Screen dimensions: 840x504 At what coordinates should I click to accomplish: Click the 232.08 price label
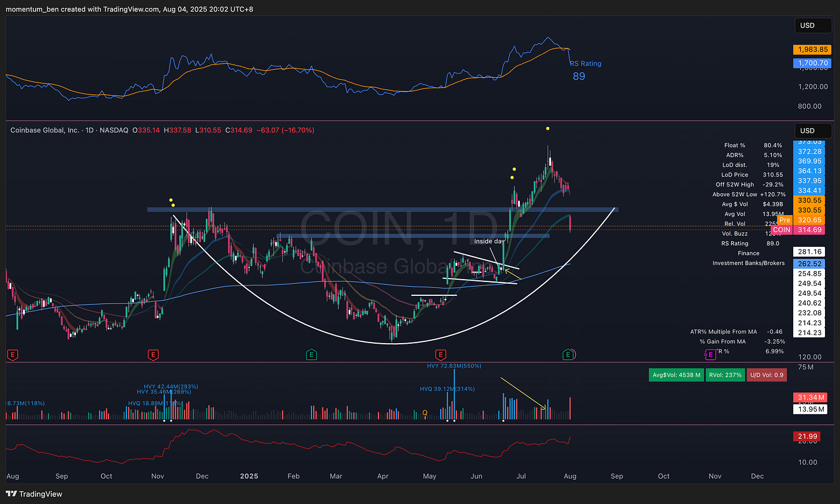click(x=809, y=313)
